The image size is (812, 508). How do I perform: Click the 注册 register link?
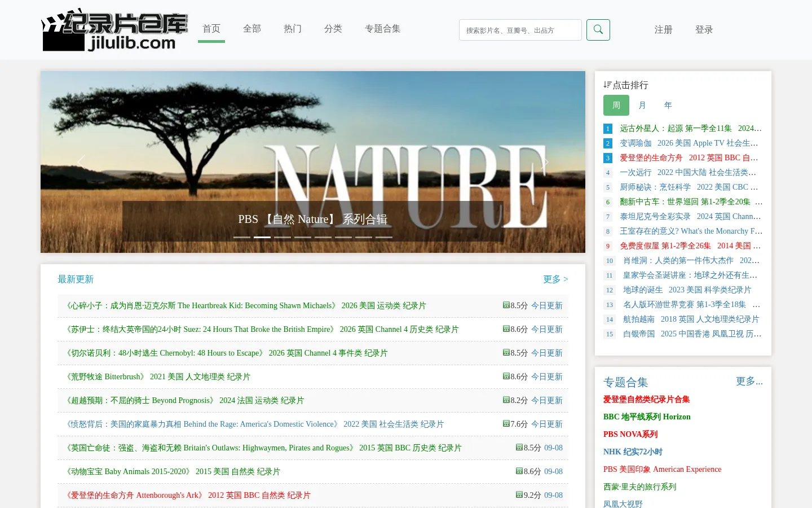coord(664,30)
